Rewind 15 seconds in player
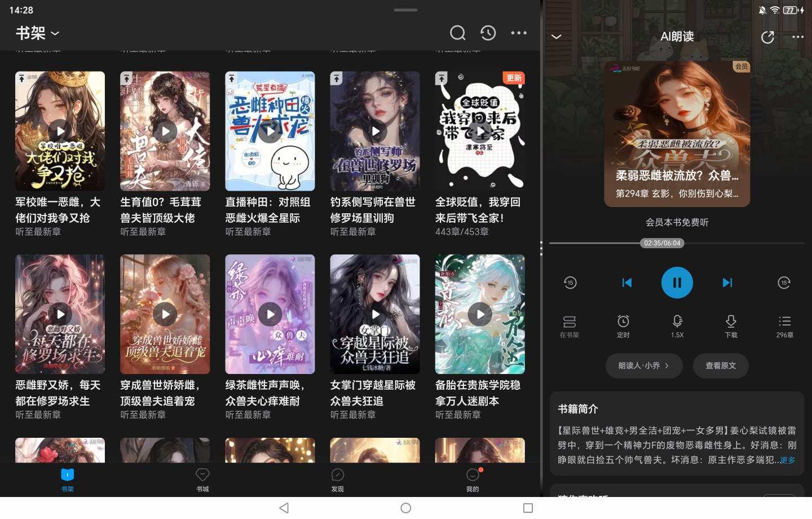812x519 pixels. tap(570, 283)
